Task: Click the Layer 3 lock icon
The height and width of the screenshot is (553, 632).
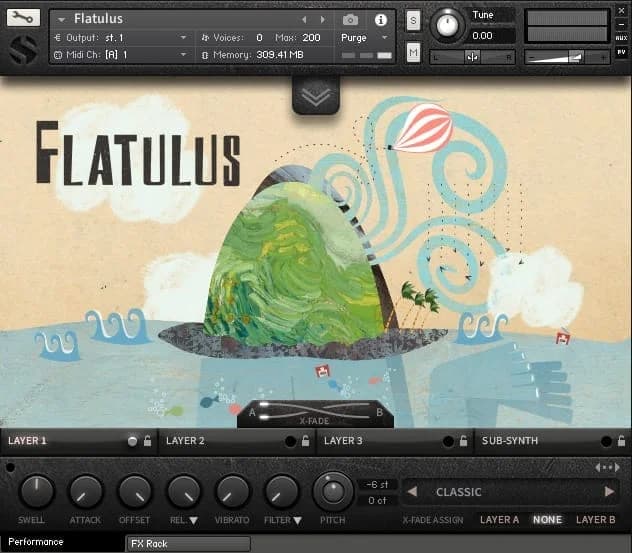Action: coord(464,441)
